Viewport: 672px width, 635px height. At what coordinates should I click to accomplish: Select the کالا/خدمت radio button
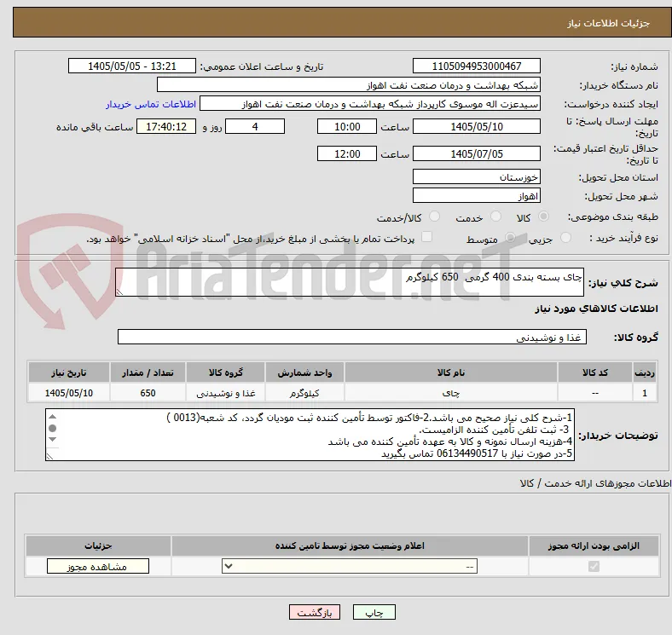point(434,216)
